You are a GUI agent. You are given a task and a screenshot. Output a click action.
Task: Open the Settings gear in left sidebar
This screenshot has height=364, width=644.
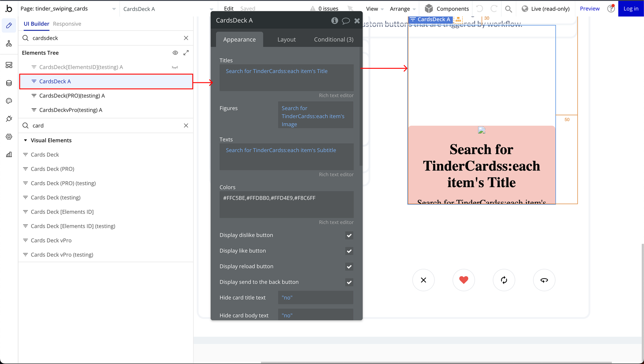9,137
